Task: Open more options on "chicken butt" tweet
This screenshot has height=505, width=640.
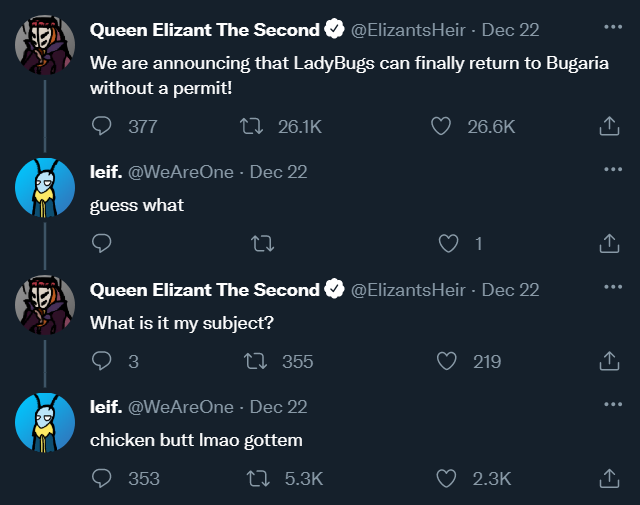Action: coord(613,404)
